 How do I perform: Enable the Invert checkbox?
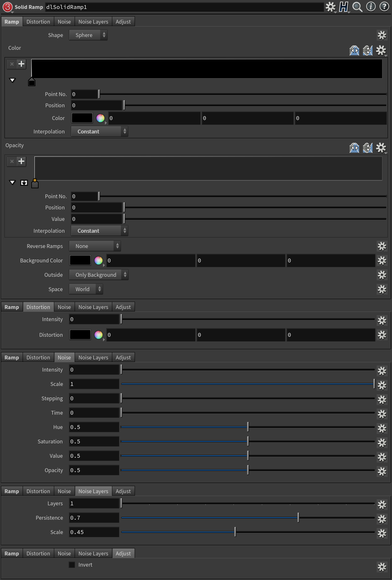pos(72,565)
